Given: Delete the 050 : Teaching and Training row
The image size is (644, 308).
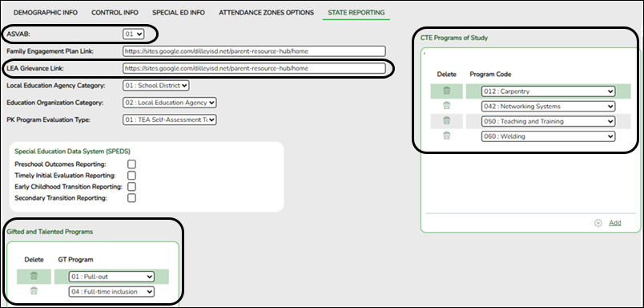Looking at the screenshot, I should [446, 120].
